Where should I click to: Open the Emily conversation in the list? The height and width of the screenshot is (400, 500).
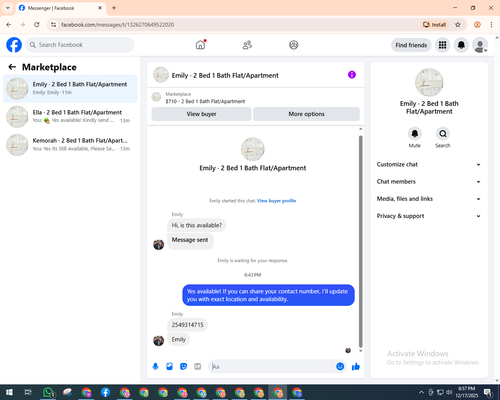pyautogui.click(x=70, y=89)
